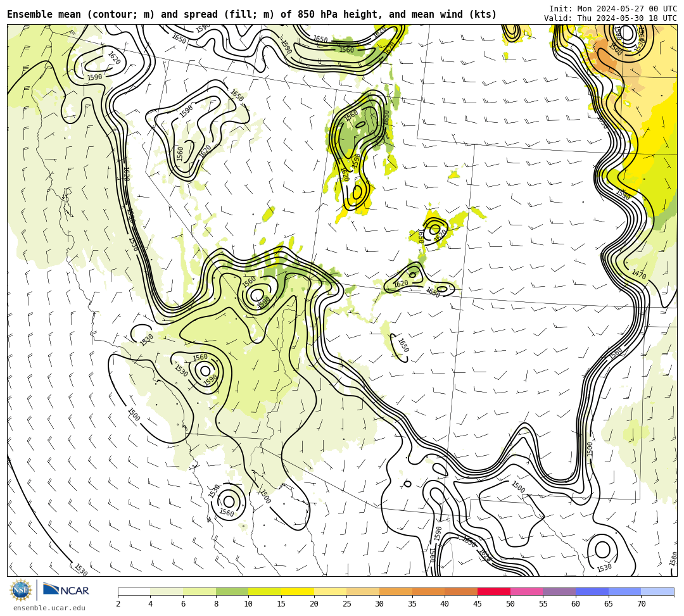Image resolution: width=684 pixels, height=616 pixels.
Task: Click the colorbar tick label 20
Action: [x=314, y=604]
